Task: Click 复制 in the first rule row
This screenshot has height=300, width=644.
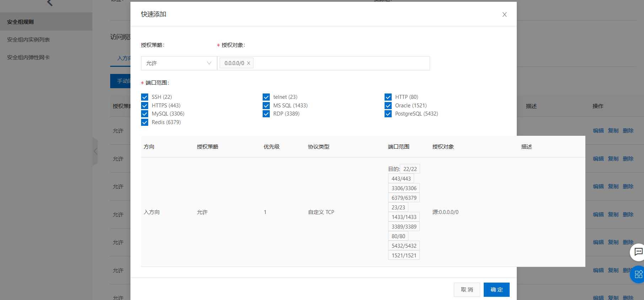Action: tap(613, 131)
